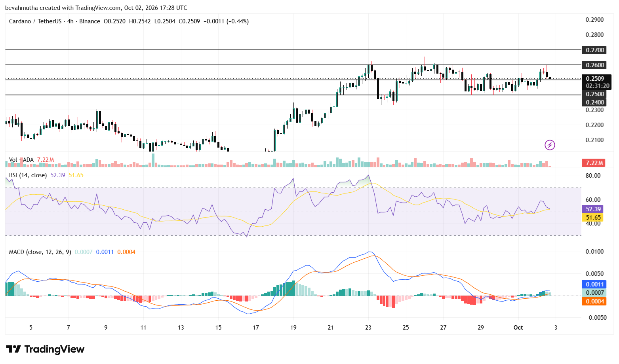Viewport: 619px width, 364px height.
Task: Click the Vol · ADA legend label
Action: tap(21, 160)
